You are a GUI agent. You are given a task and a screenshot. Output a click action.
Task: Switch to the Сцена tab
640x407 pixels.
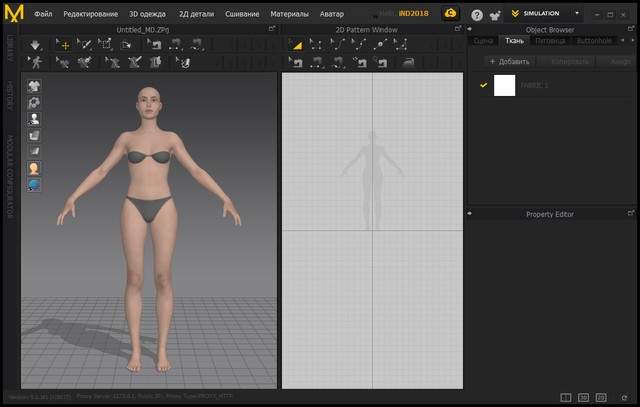coord(482,41)
